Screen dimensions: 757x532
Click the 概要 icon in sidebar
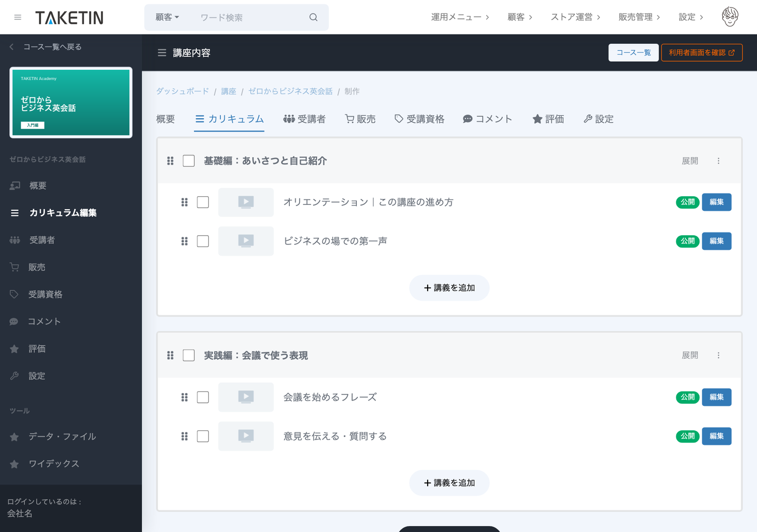click(15, 186)
